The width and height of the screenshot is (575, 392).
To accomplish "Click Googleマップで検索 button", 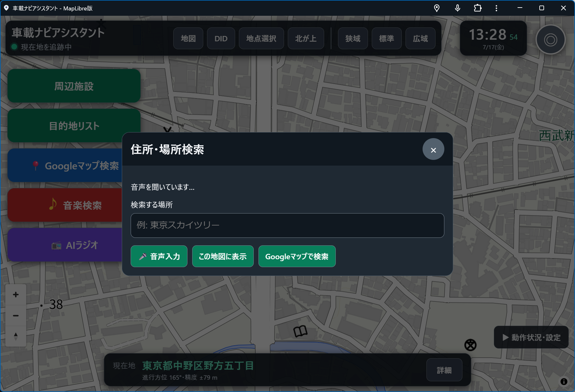I will 297,256.
